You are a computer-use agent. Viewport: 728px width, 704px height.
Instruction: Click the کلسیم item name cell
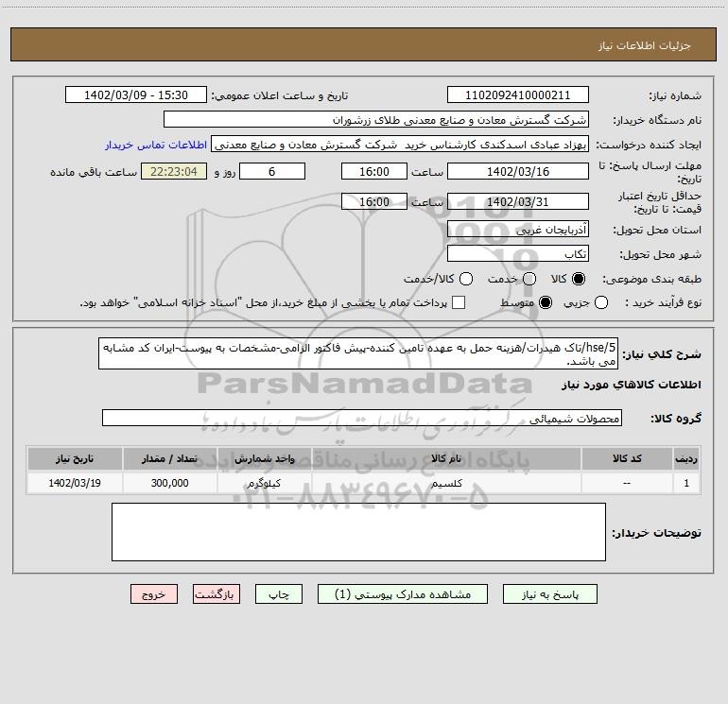click(x=446, y=483)
